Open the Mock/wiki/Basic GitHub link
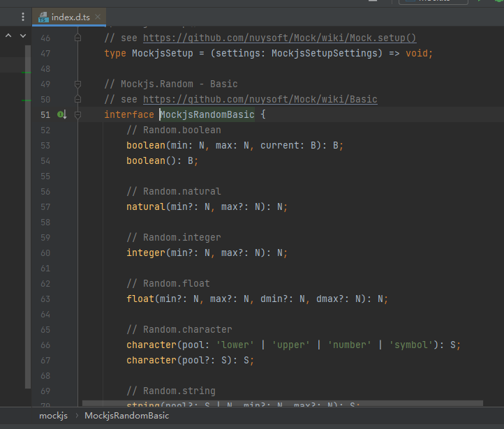Image resolution: width=504 pixels, height=429 pixels. [260, 99]
